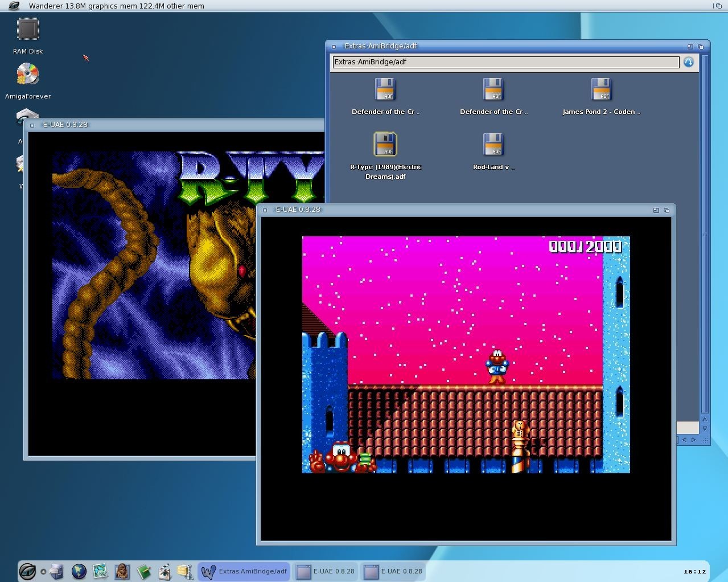Image resolution: width=728 pixels, height=582 pixels.
Task: Click the title bar of the R-Type E-UAE window
Action: point(174,125)
